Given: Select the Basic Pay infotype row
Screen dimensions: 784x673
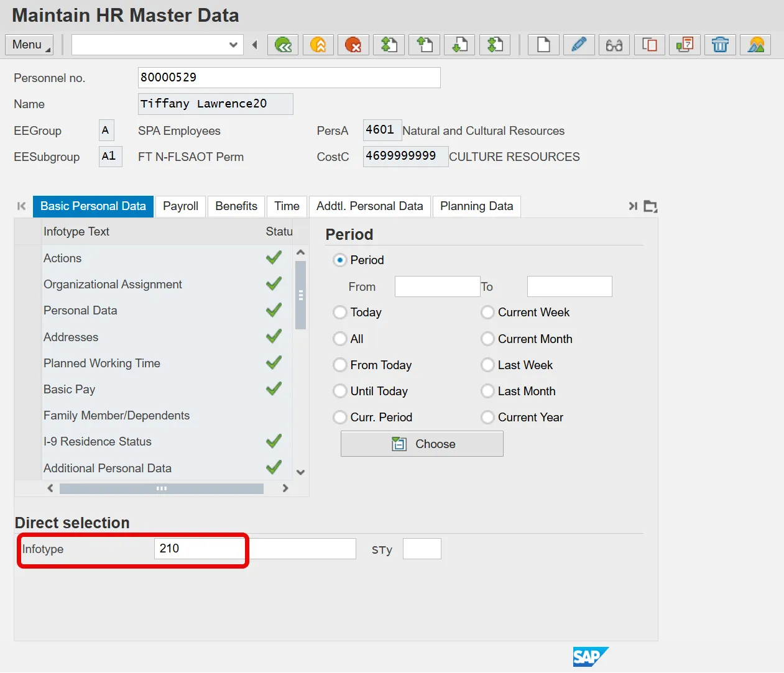Looking at the screenshot, I should pyautogui.click(x=70, y=390).
